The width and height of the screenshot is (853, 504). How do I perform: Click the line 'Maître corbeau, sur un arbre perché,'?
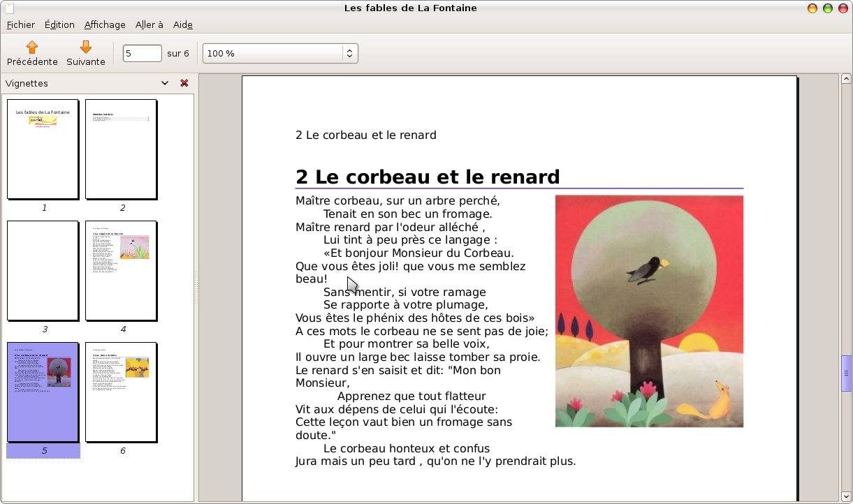[x=398, y=201]
